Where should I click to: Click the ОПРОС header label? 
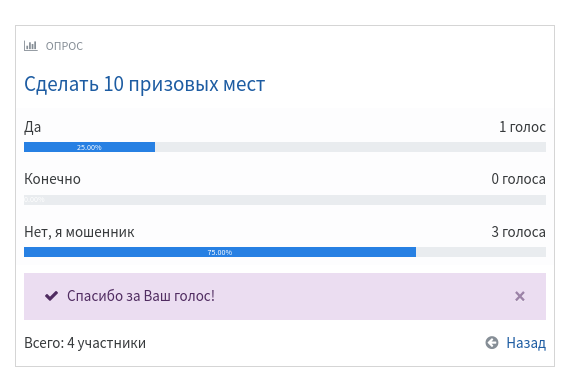pyautogui.click(x=64, y=46)
